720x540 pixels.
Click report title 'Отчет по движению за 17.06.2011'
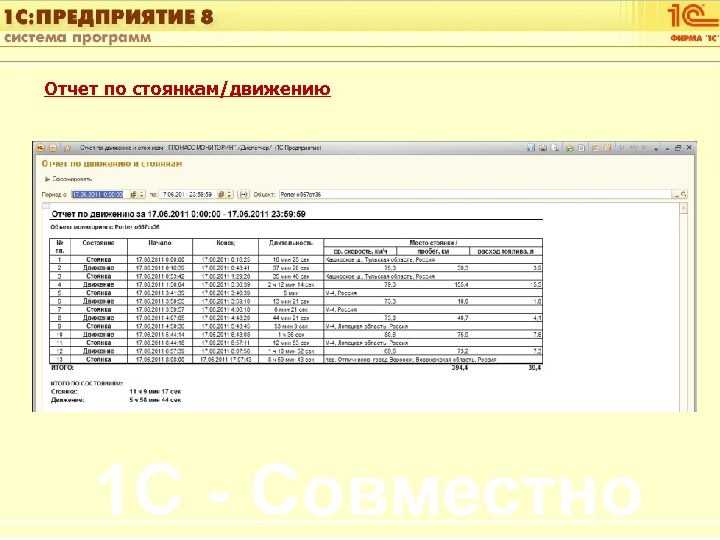178,214
